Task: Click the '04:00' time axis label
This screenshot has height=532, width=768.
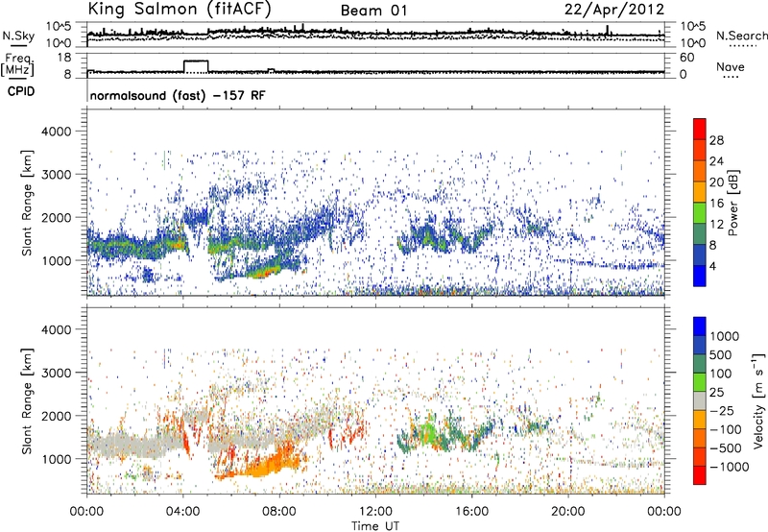Action: click(183, 512)
